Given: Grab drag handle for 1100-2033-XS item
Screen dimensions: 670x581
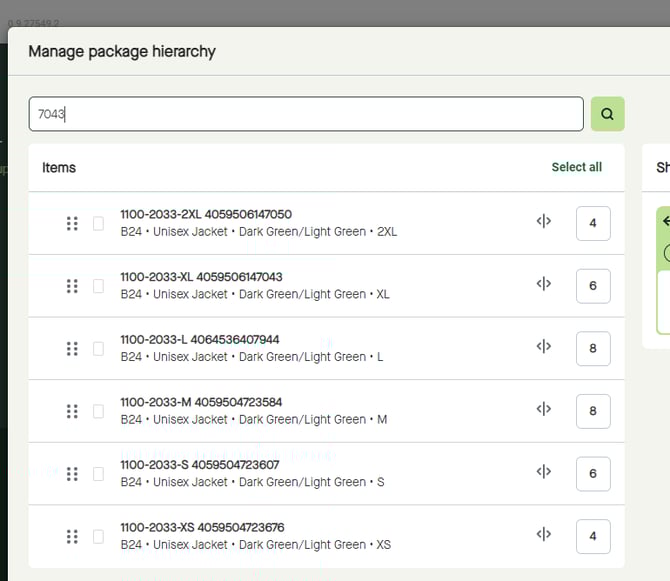Looking at the screenshot, I should [x=72, y=536].
